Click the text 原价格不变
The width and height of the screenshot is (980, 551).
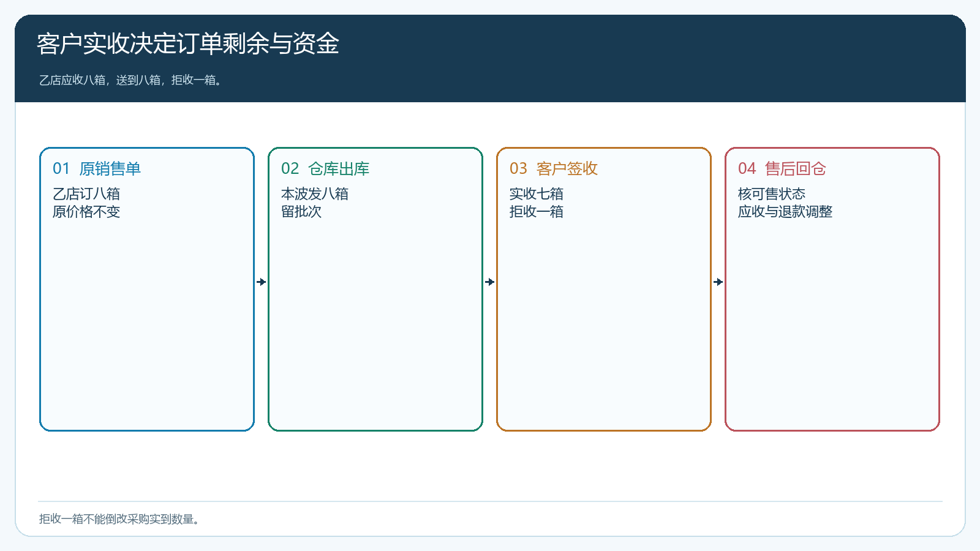coord(86,212)
